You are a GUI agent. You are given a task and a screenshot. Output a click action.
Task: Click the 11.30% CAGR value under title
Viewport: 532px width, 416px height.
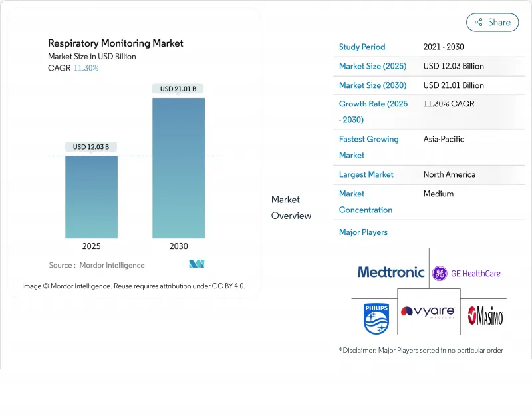point(86,68)
